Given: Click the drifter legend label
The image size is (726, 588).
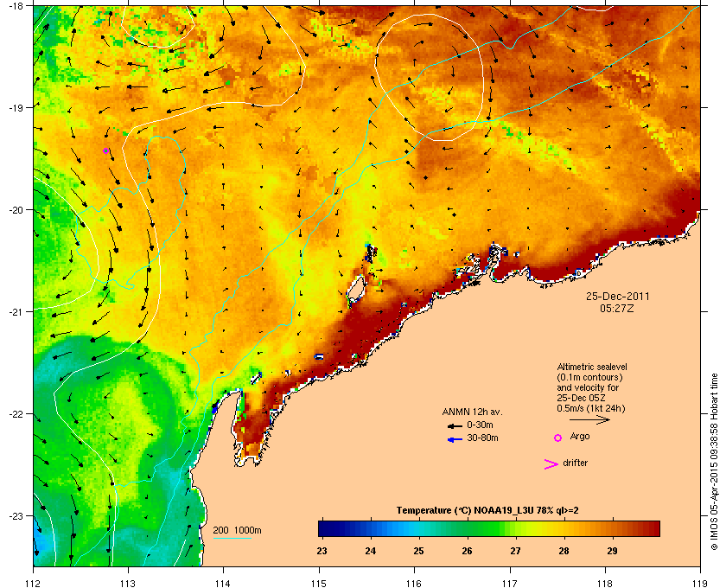Looking at the screenshot, I should (x=575, y=463).
